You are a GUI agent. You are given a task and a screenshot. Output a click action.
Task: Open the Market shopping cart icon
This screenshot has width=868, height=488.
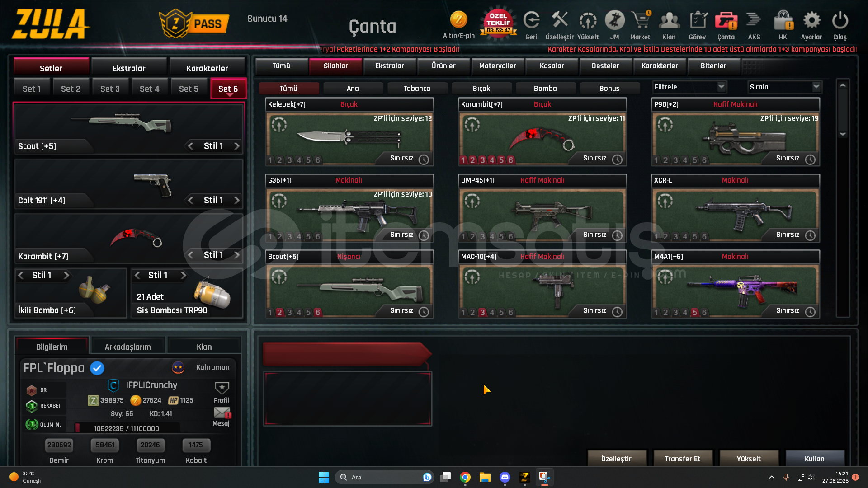click(641, 20)
